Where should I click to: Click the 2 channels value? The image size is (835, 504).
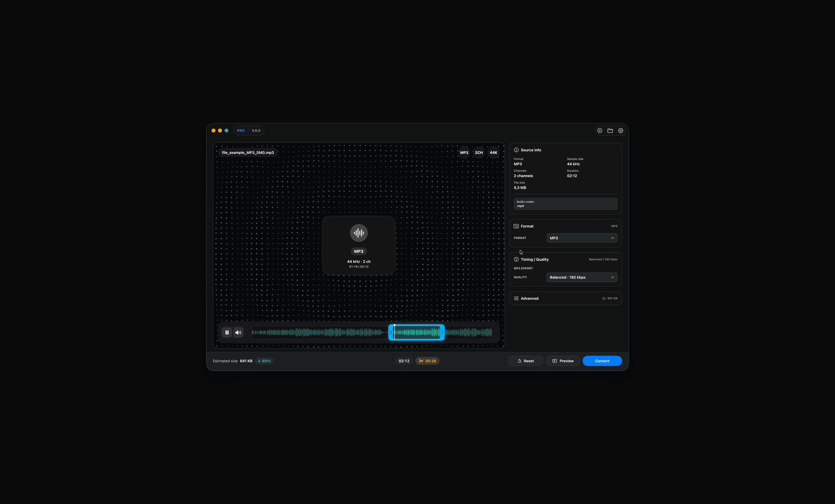[x=523, y=176]
